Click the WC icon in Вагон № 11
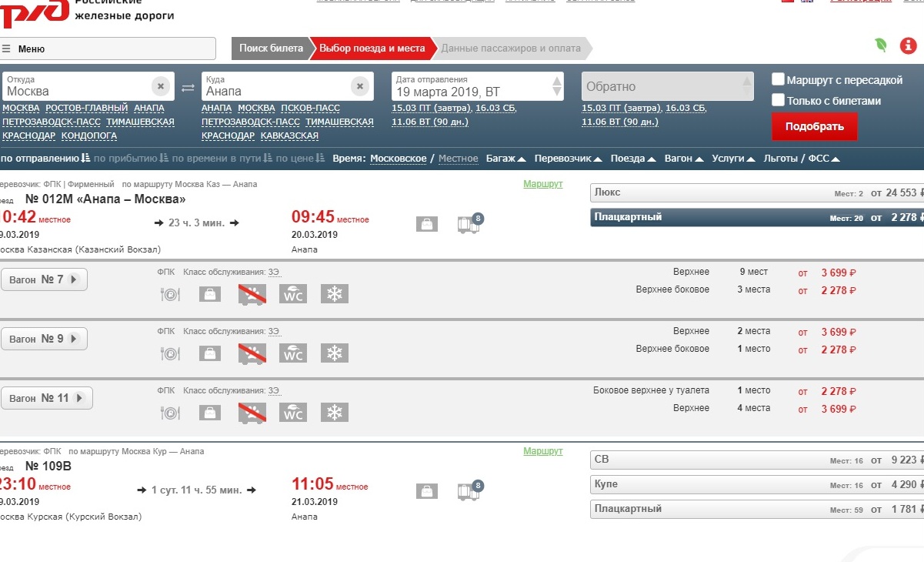The width and height of the screenshot is (924, 562). pyautogui.click(x=293, y=413)
